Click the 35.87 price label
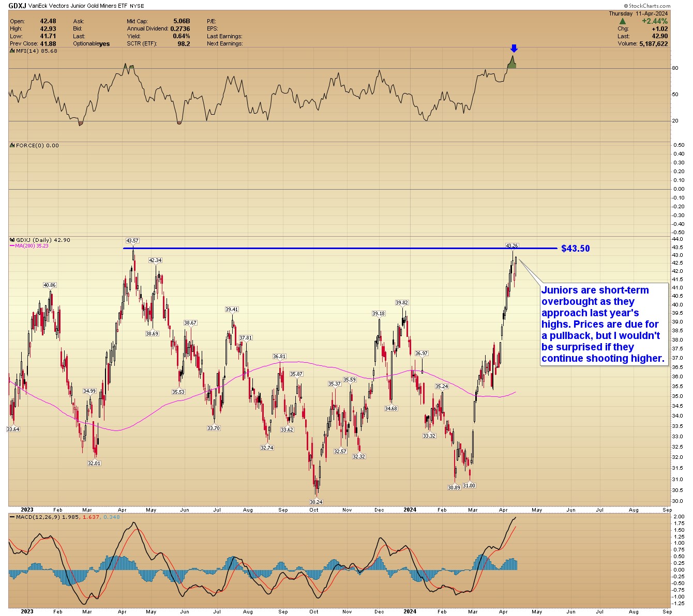This screenshot has width=693, height=616. pos(296,374)
